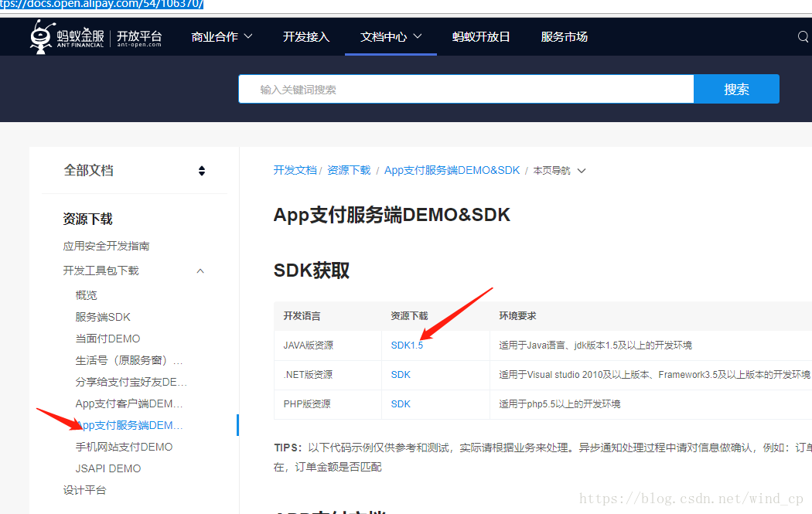Download the PHP版资源 SDK link
This screenshot has height=514, width=812.
pyautogui.click(x=401, y=404)
